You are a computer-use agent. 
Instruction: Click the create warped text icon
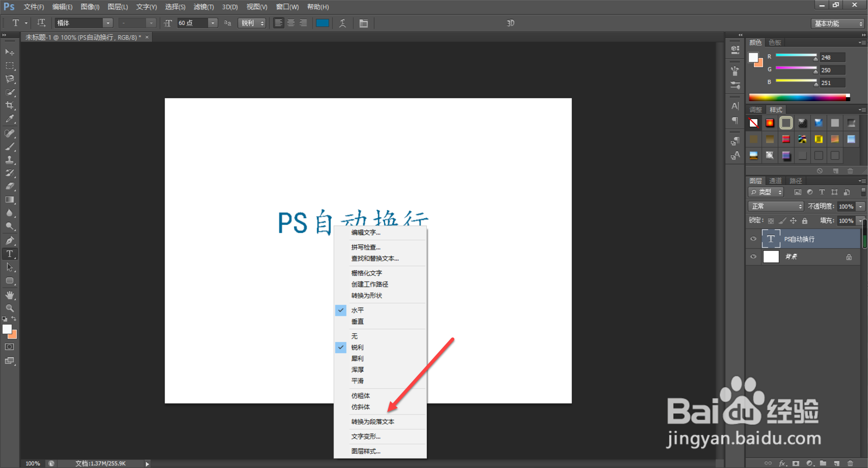coord(342,23)
